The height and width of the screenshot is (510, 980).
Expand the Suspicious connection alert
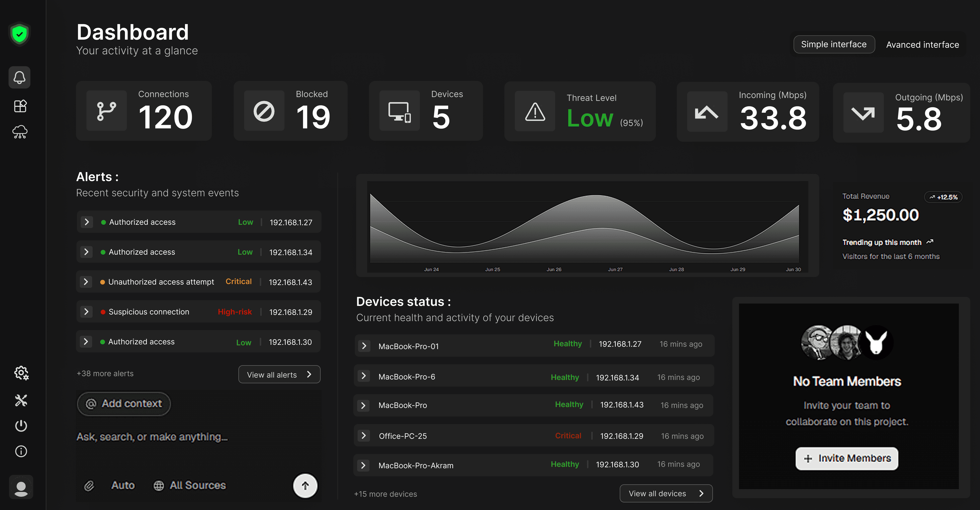coord(86,312)
